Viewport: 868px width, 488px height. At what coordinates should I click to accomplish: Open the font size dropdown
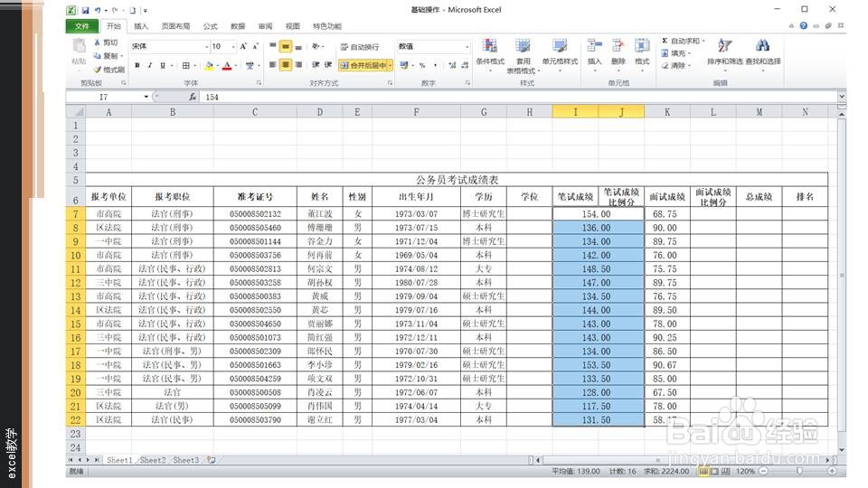[x=233, y=46]
